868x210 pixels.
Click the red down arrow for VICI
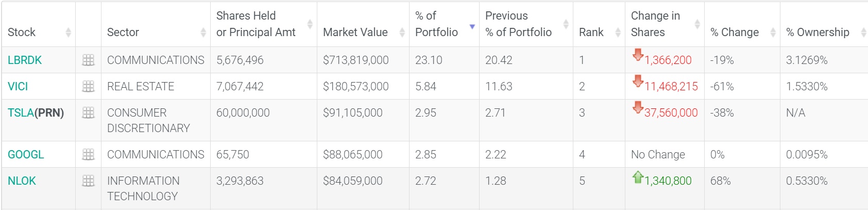638,81
